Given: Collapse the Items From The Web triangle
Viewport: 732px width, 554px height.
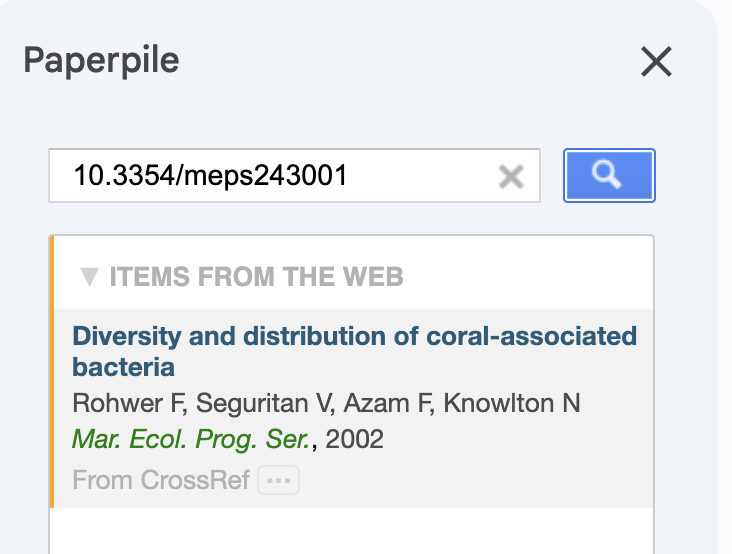Looking at the screenshot, I should click(x=89, y=277).
